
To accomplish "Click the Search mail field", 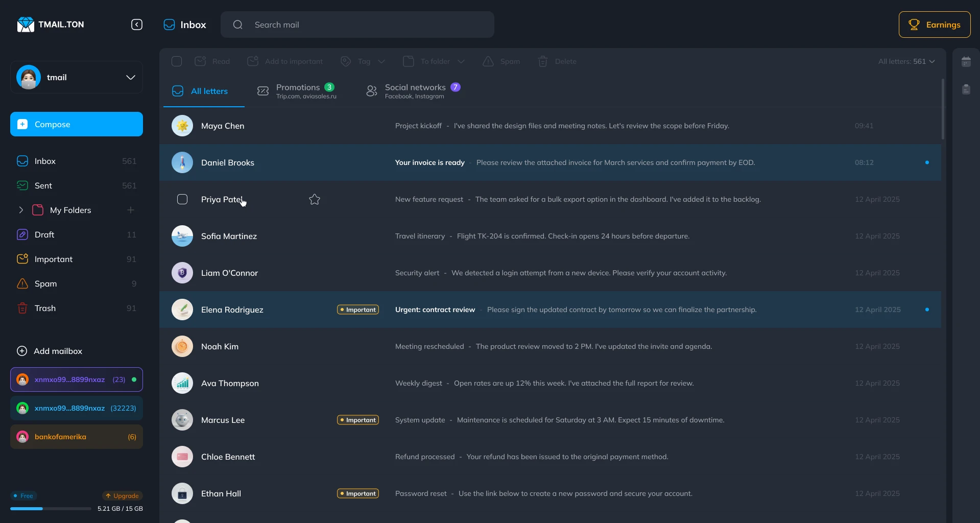I will [357, 25].
